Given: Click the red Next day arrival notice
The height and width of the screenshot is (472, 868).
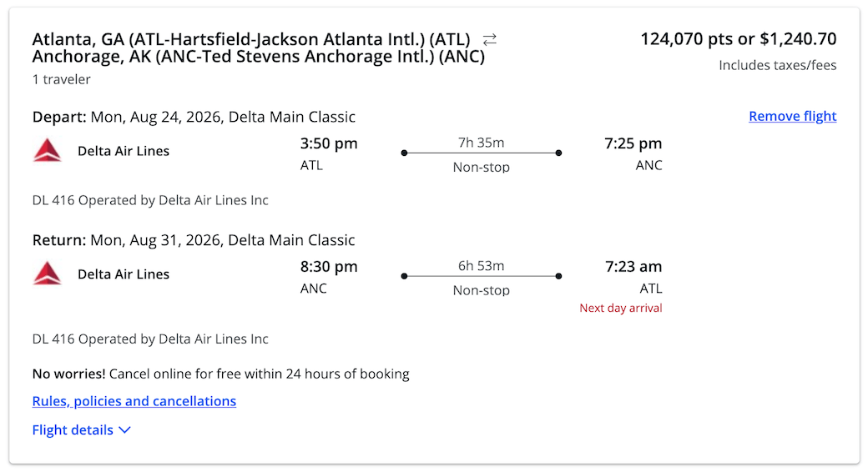Looking at the screenshot, I should pos(620,309).
